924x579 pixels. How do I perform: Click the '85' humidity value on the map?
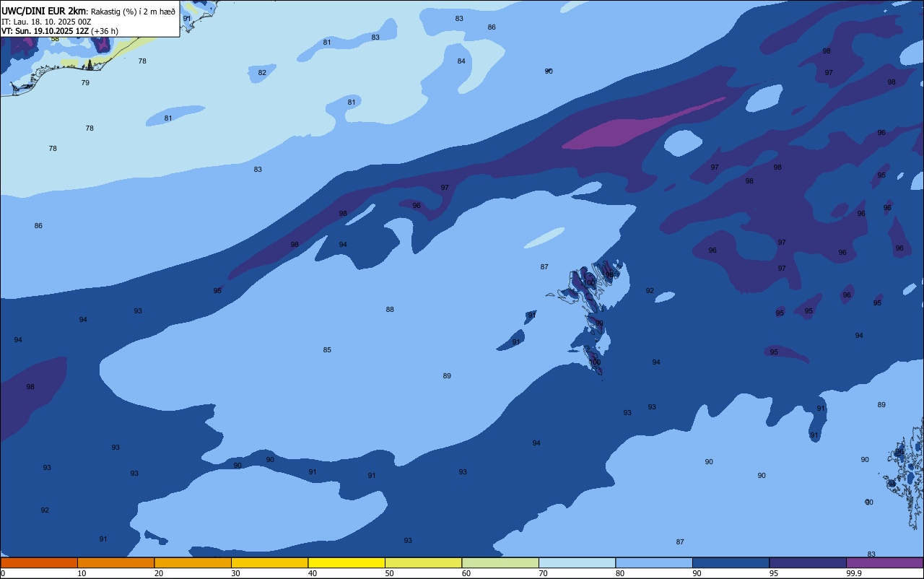tap(327, 349)
